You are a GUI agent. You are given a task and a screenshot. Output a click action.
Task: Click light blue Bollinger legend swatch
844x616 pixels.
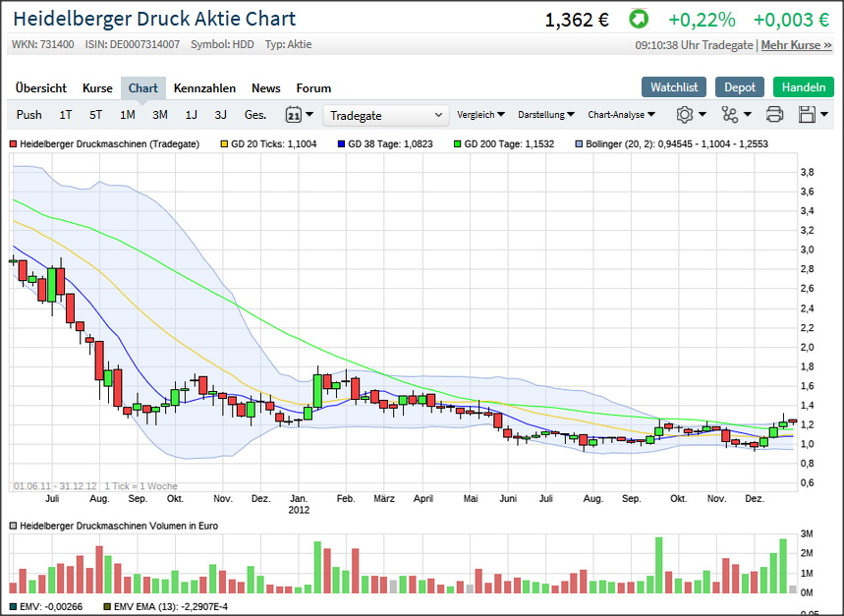(579, 144)
